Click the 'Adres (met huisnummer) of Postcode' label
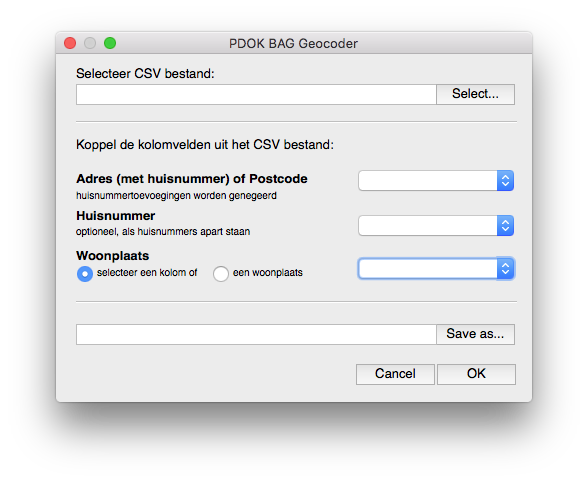This screenshot has height=482, width=588. (x=192, y=179)
